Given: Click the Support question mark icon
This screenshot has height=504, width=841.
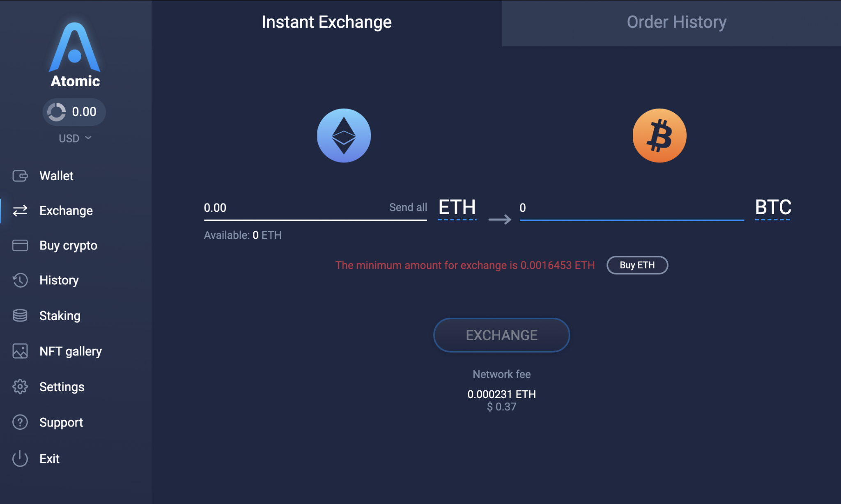Looking at the screenshot, I should point(20,422).
